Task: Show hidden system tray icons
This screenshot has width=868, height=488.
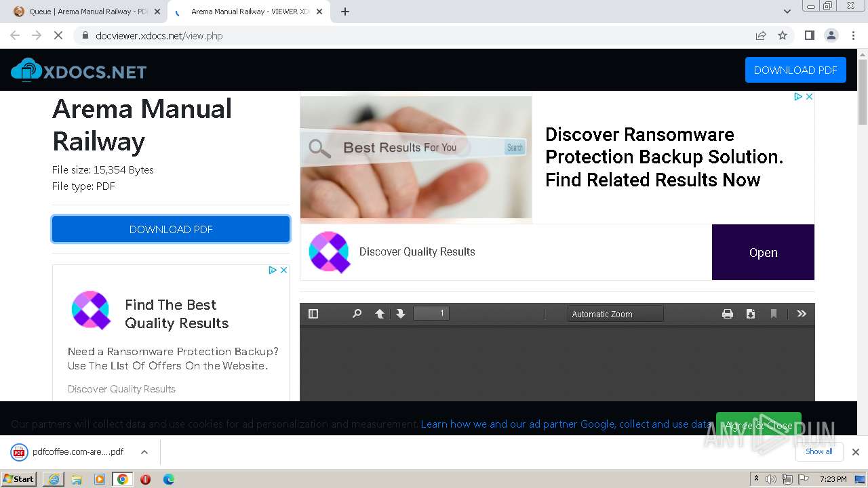Action: point(756,479)
